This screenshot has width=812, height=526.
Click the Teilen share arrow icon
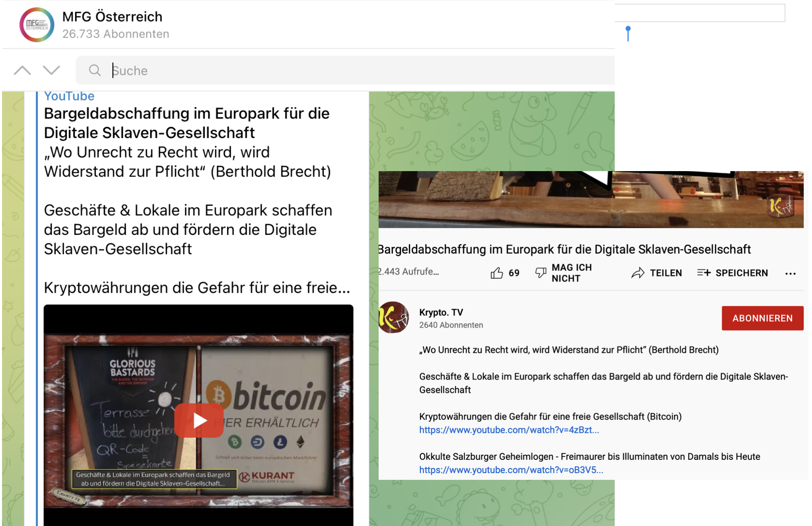(638, 273)
